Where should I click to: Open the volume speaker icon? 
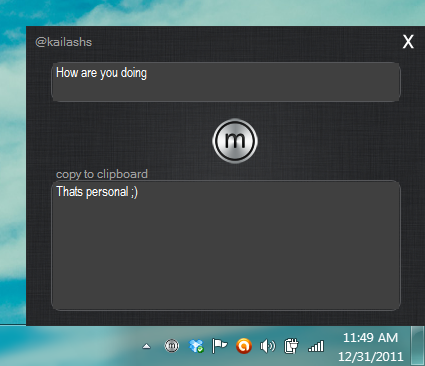pos(267,346)
